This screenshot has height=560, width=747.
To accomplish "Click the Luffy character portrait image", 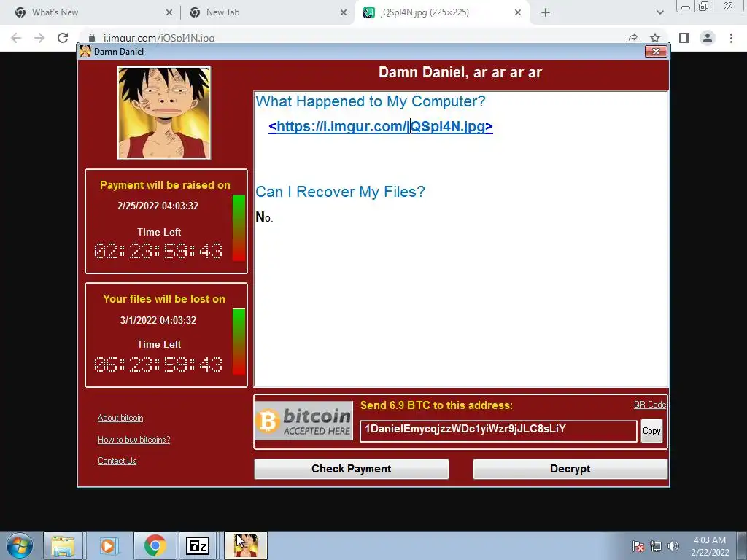I will (x=164, y=113).
